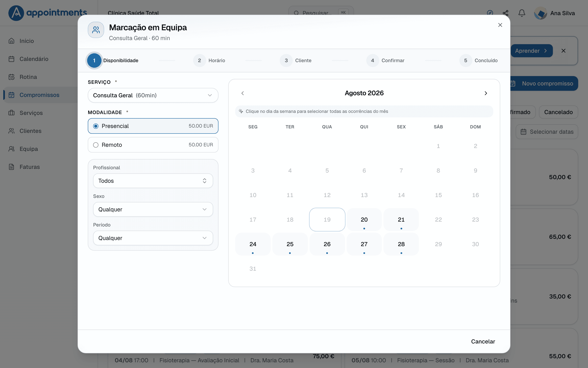This screenshot has height=368, width=588.
Task: Choose day 28 in the calendar
Action: [x=401, y=244]
